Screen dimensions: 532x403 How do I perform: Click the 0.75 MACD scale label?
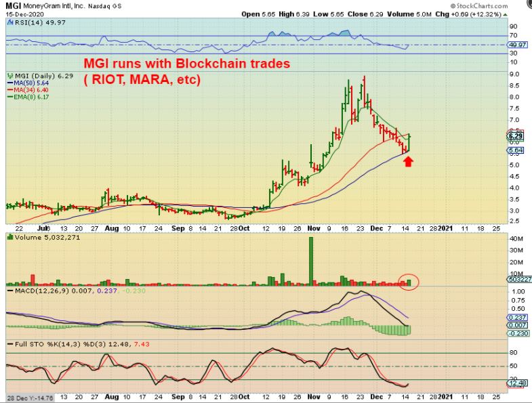[518, 300]
